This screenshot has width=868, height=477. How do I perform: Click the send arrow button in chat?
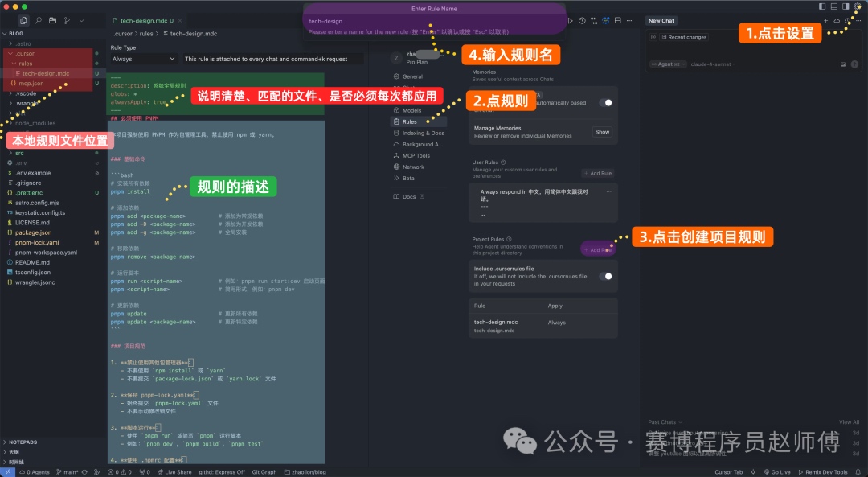854,64
